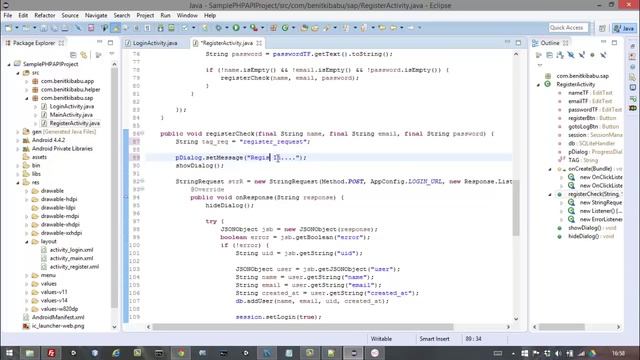640x360 pixels.
Task: Open File Explorer from the taskbar
Action: [30, 353]
